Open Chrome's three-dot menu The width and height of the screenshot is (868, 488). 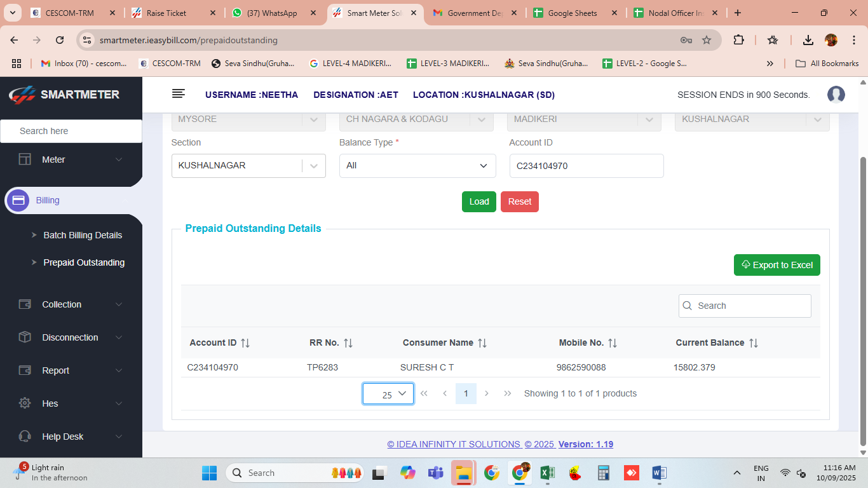click(853, 40)
